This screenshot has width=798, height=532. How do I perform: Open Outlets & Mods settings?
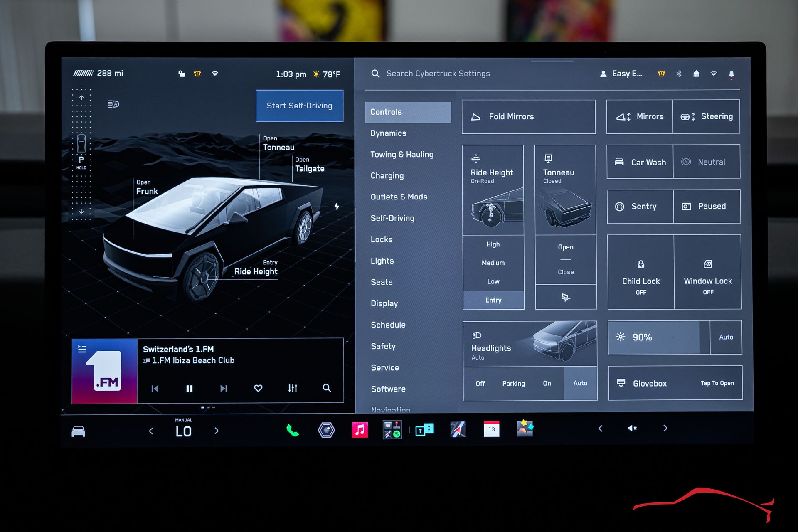[x=399, y=197]
